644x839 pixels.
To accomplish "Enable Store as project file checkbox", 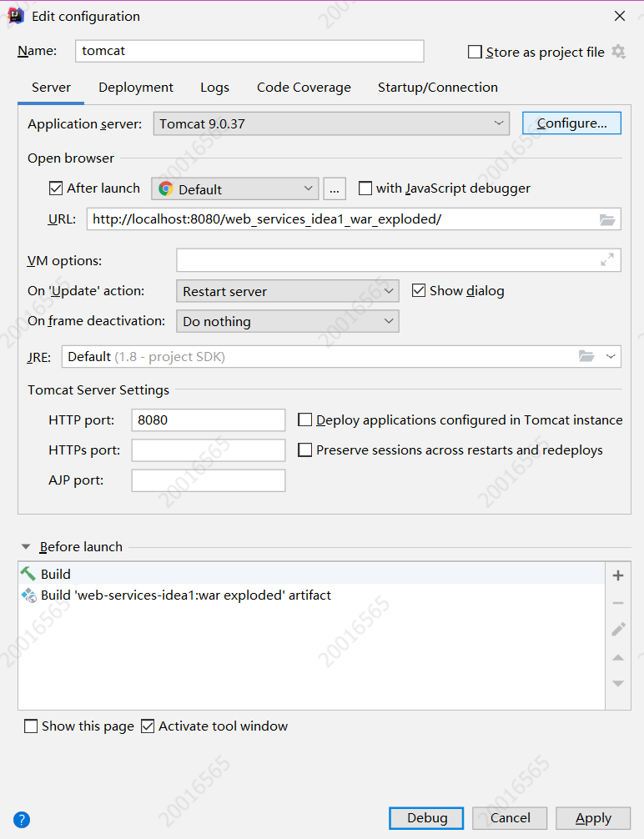I will [475, 52].
